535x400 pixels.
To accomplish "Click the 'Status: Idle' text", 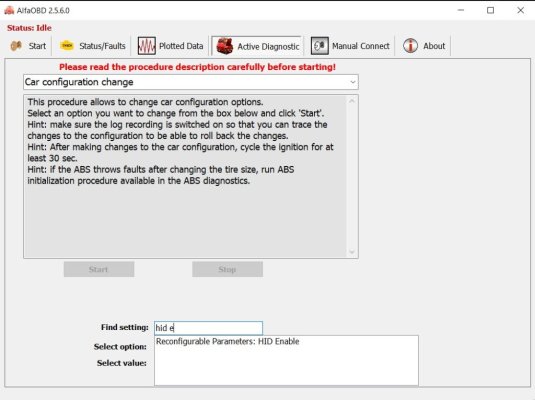I will tap(29, 28).
